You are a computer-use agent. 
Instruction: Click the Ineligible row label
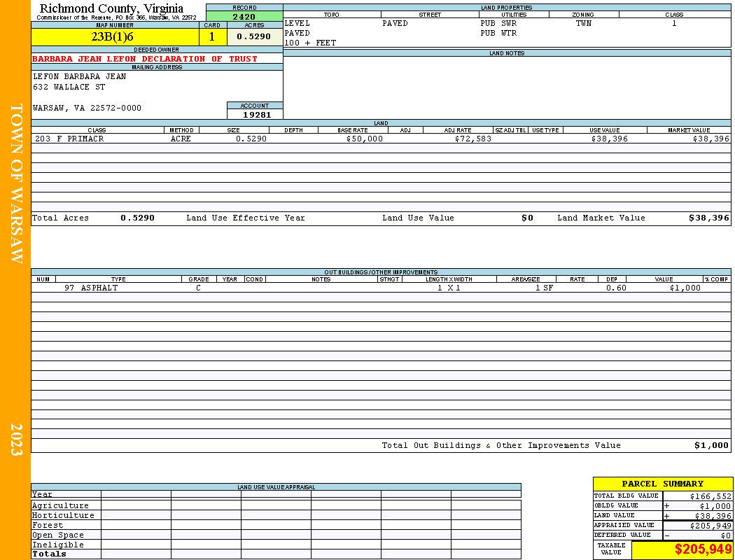click(57, 545)
